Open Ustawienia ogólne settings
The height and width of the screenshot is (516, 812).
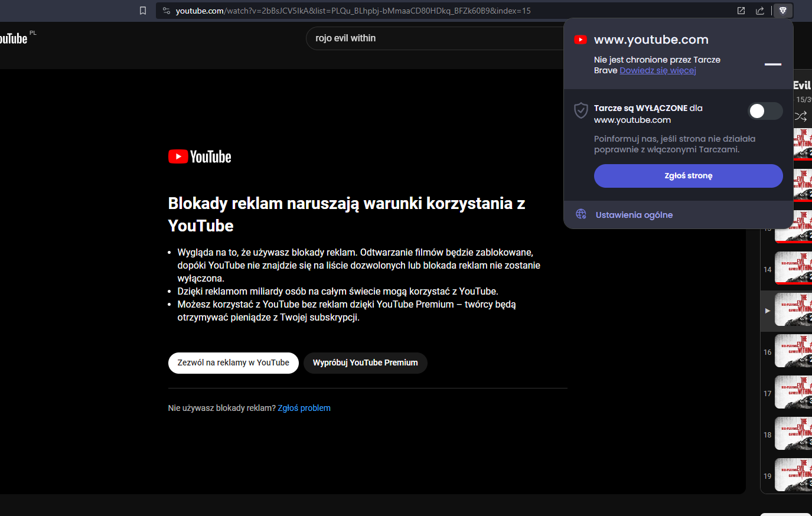point(634,215)
